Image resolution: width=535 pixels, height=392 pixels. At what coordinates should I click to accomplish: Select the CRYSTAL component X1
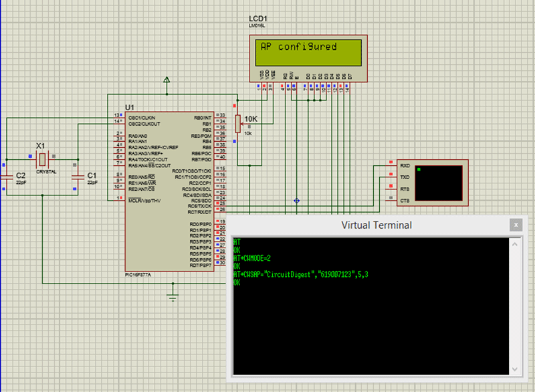pyautogui.click(x=41, y=161)
